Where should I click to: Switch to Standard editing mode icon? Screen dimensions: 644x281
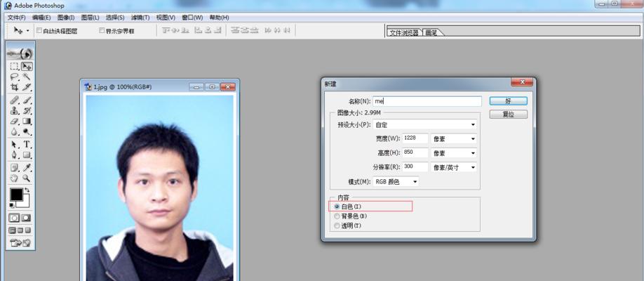click(x=14, y=218)
